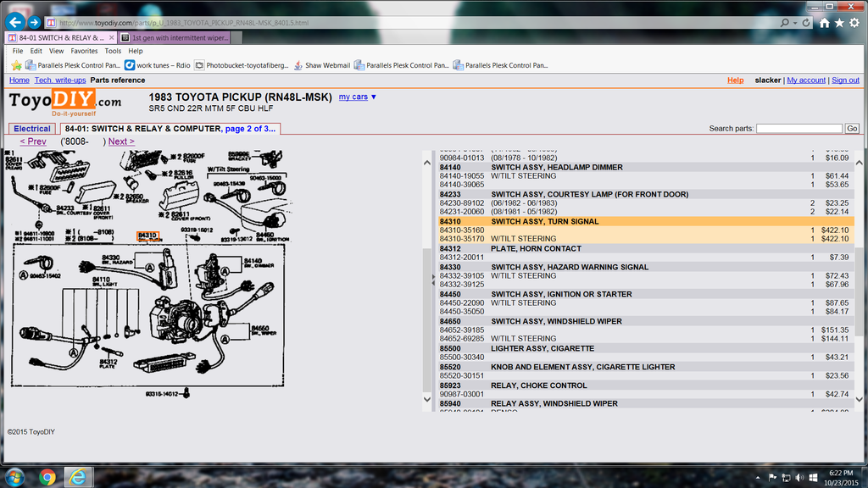868x488 pixels.
Task: Go to the 'Next >' diagram page
Action: (121, 141)
